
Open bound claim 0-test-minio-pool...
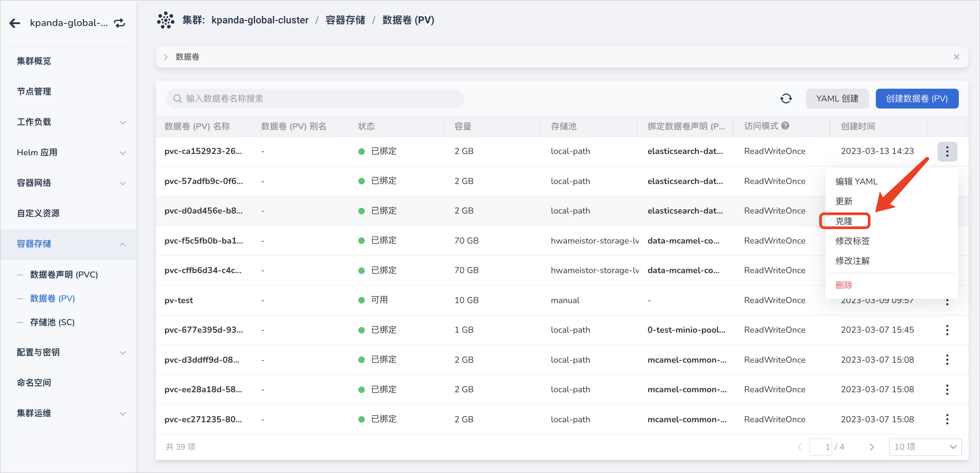pos(686,330)
